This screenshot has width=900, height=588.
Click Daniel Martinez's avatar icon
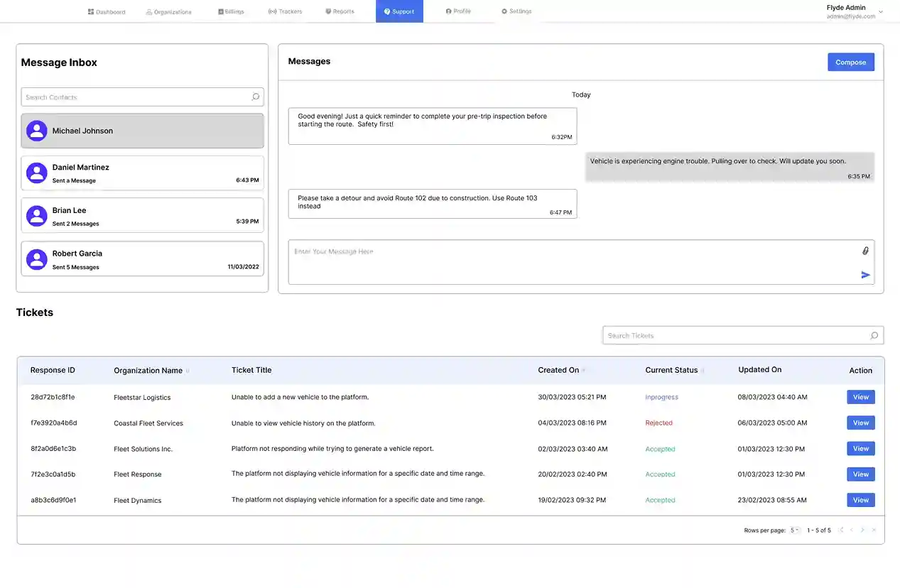tap(37, 173)
